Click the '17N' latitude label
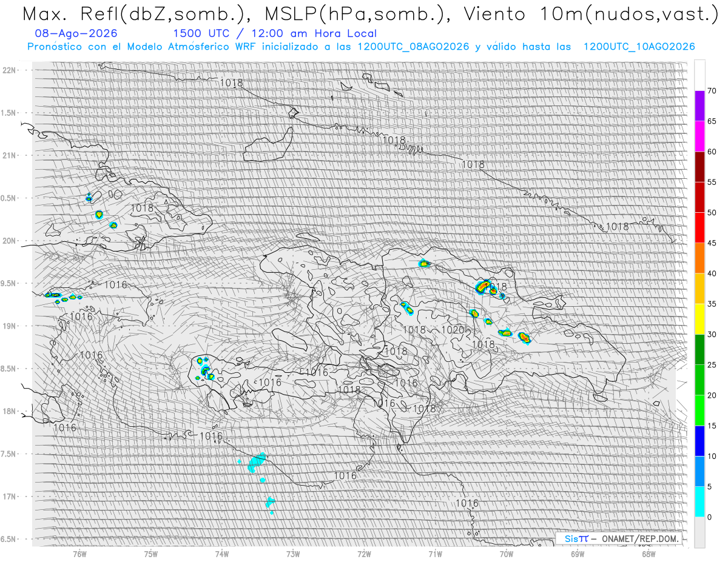This screenshot has height=562, width=728. tap(10, 497)
